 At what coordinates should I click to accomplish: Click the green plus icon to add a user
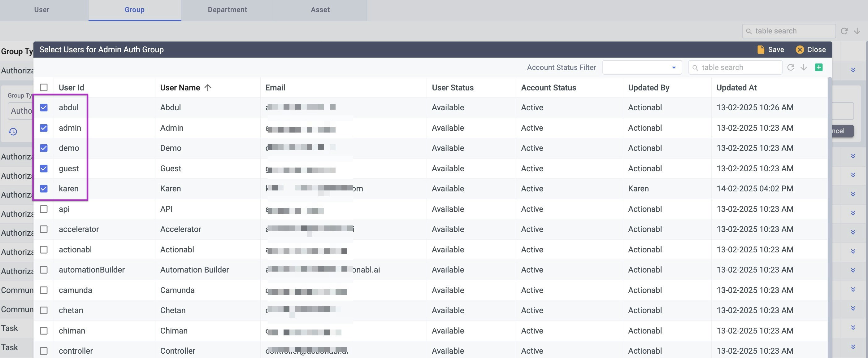(819, 67)
